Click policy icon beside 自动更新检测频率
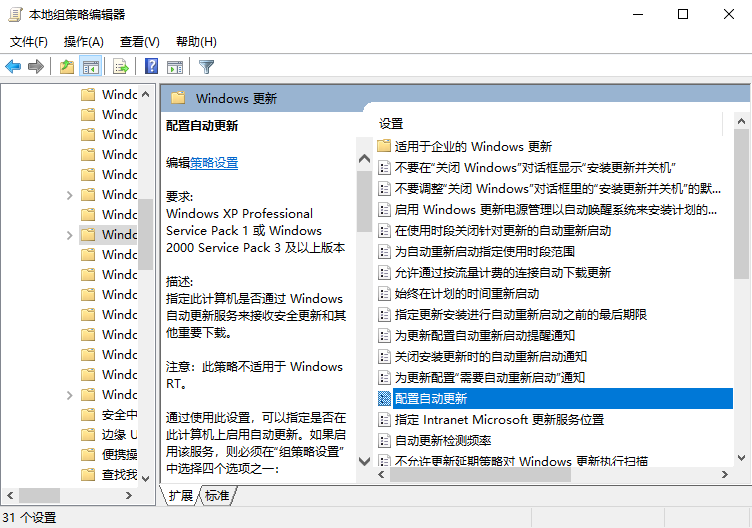The height and width of the screenshot is (528, 752). (384, 440)
